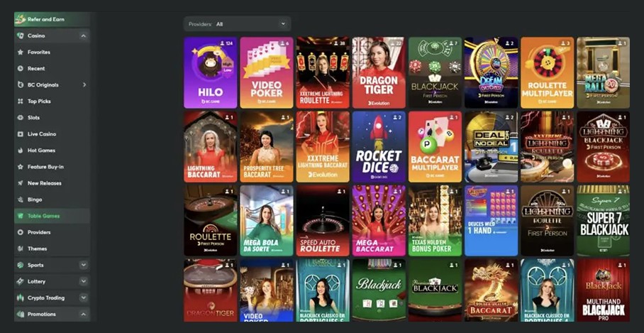644x333 pixels.
Task: Open the Rocket Dice game thumbnail
Action: point(379,146)
